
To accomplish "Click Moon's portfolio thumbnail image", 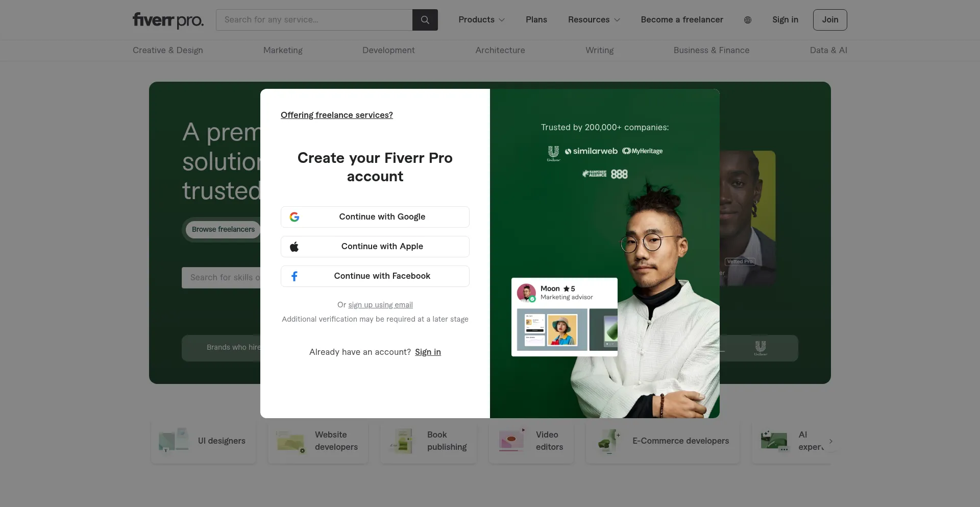I will click(552, 330).
